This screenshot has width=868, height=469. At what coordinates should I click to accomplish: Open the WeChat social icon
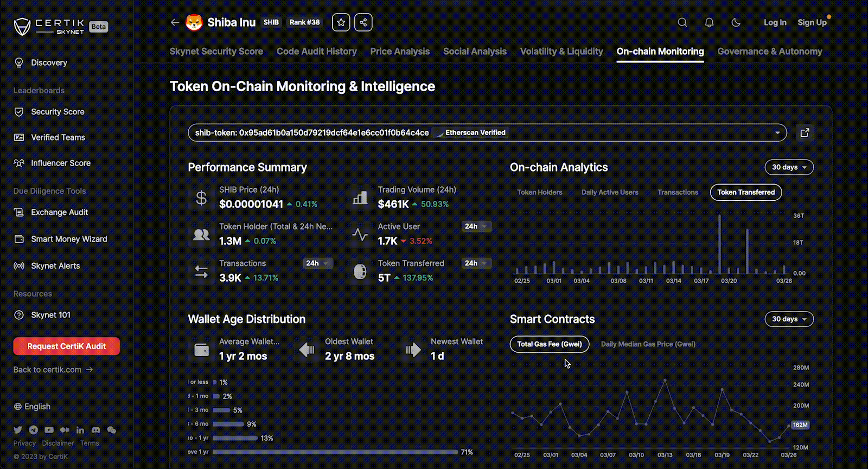tap(112, 430)
